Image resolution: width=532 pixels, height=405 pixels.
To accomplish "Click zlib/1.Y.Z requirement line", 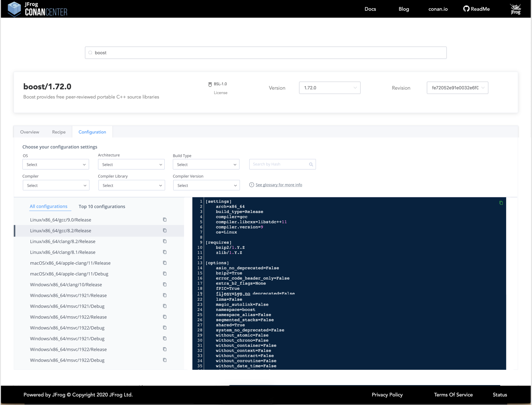I will coord(229,252).
